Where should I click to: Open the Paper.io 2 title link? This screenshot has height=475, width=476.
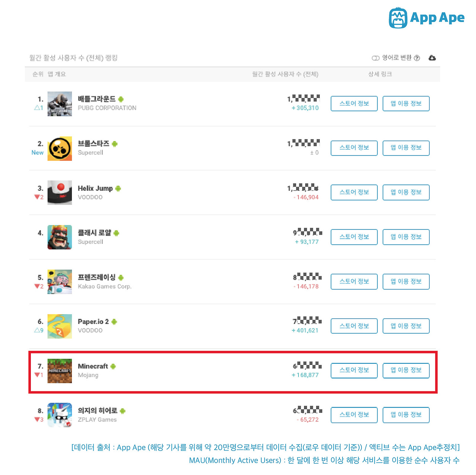click(x=93, y=322)
